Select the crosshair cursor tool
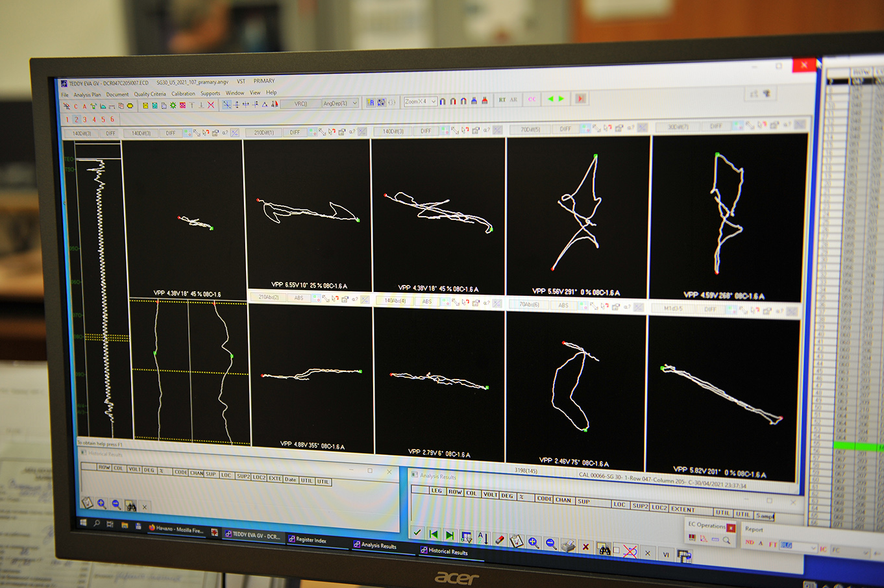The height and width of the screenshot is (588, 884). point(227,105)
